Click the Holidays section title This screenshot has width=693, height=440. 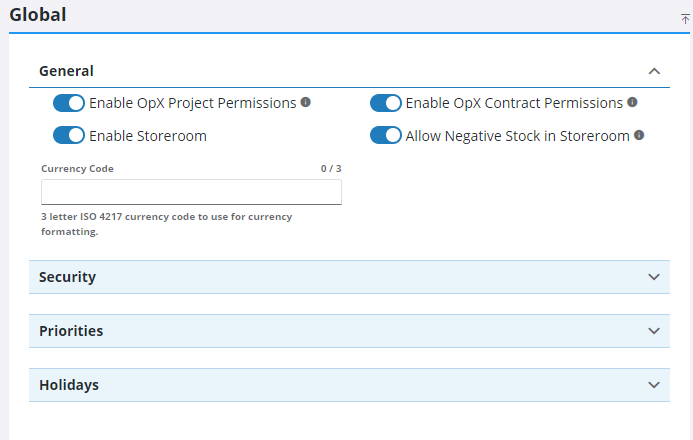coord(69,385)
